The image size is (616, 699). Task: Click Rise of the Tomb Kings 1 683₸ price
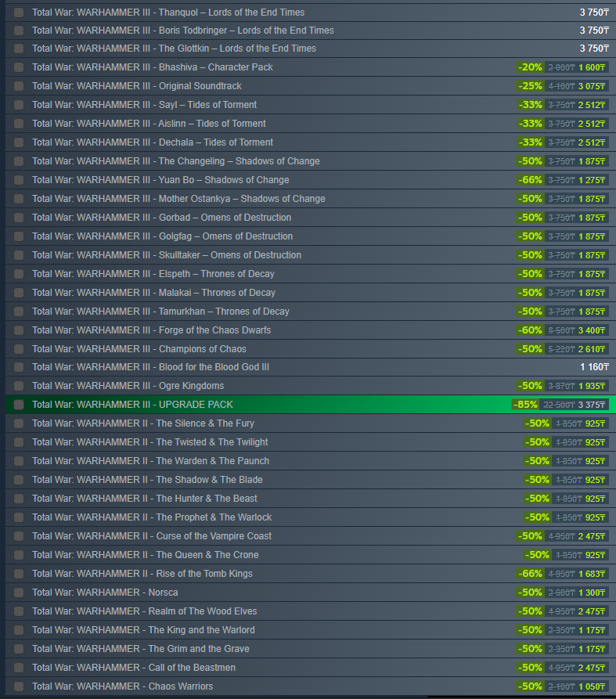tap(592, 574)
